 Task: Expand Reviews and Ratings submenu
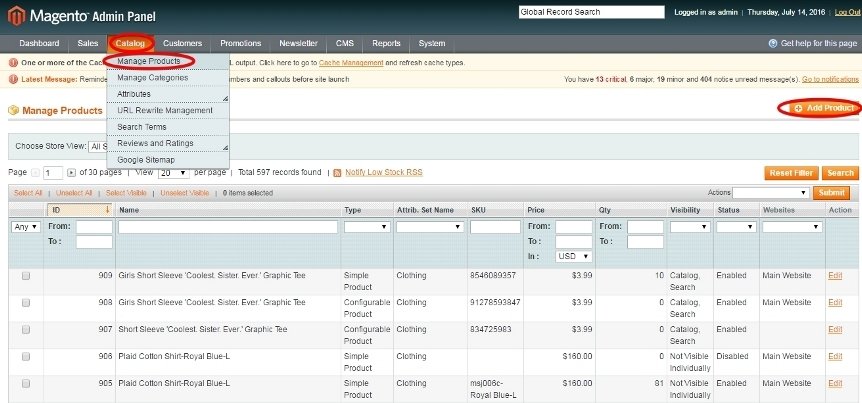point(168,143)
